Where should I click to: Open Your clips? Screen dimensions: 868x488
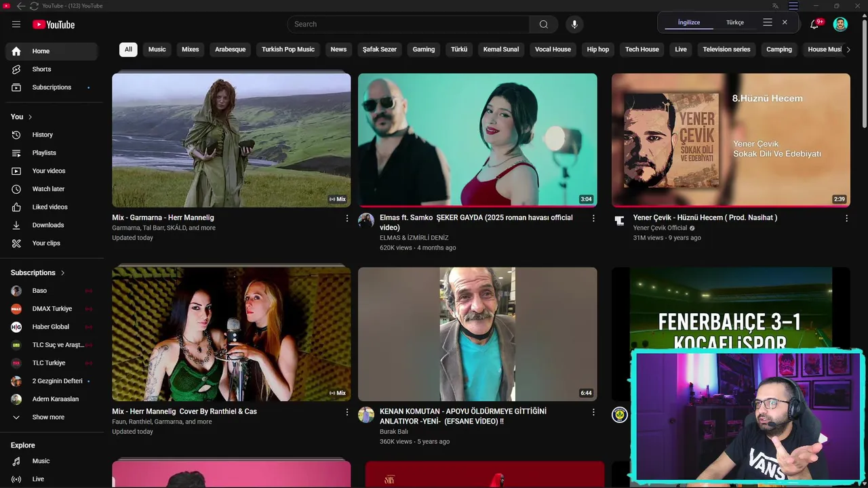52,243
